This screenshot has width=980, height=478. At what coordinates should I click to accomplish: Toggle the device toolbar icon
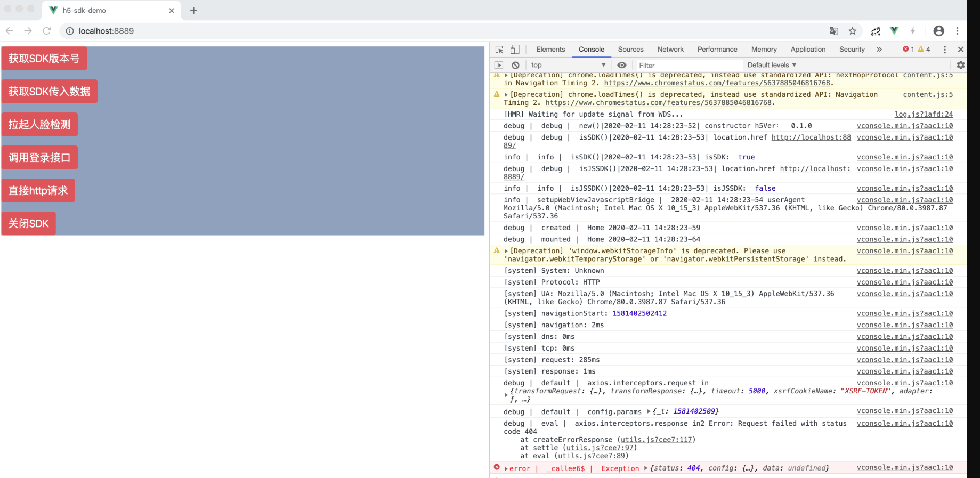coord(515,50)
